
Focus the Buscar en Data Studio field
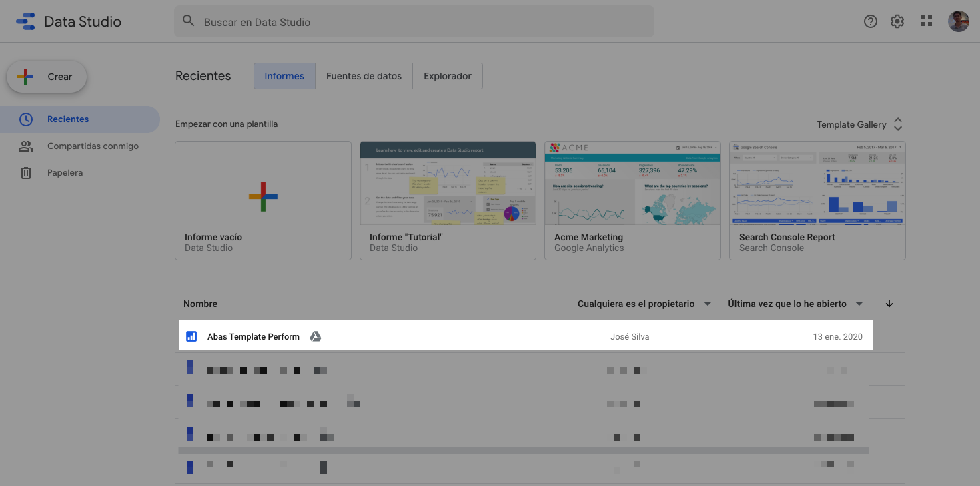tap(414, 21)
